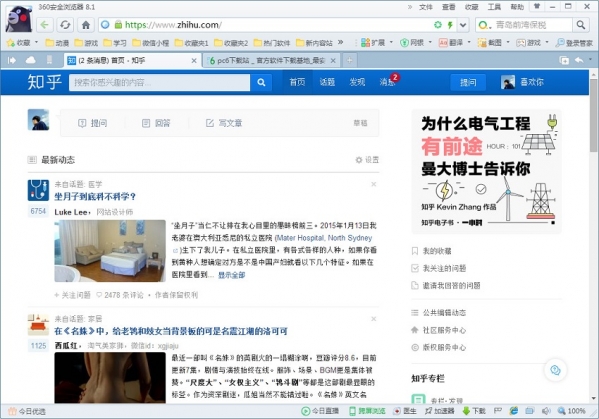This screenshot has height=419, width=599.
Task: Open the address bar history dropdown arrow
Action: click(x=463, y=25)
